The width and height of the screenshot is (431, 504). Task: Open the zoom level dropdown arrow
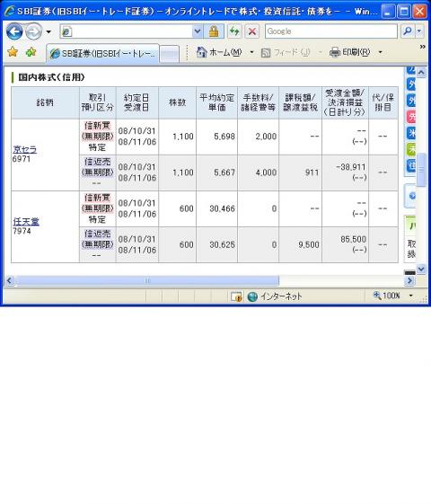[x=410, y=296]
